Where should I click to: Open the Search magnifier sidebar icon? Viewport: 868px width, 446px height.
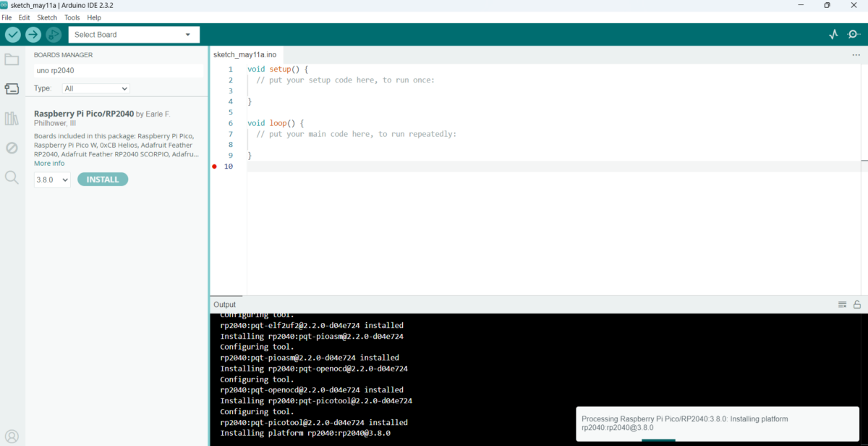click(12, 177)
